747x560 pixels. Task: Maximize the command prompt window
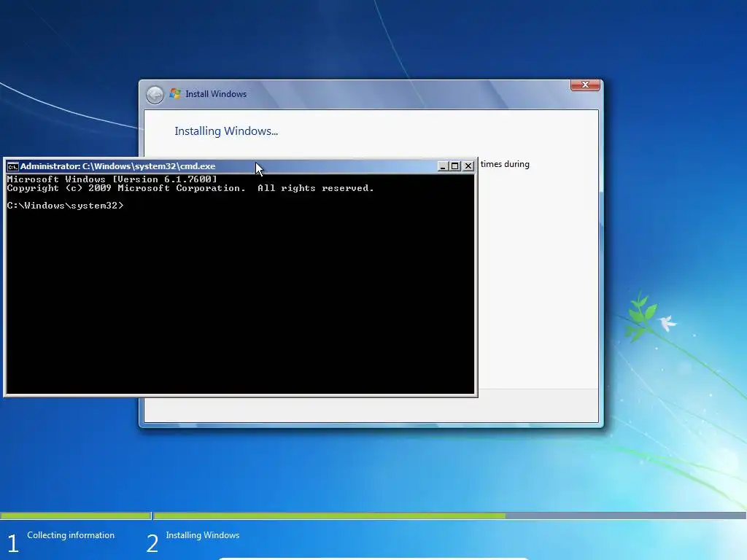click(455, 166)
